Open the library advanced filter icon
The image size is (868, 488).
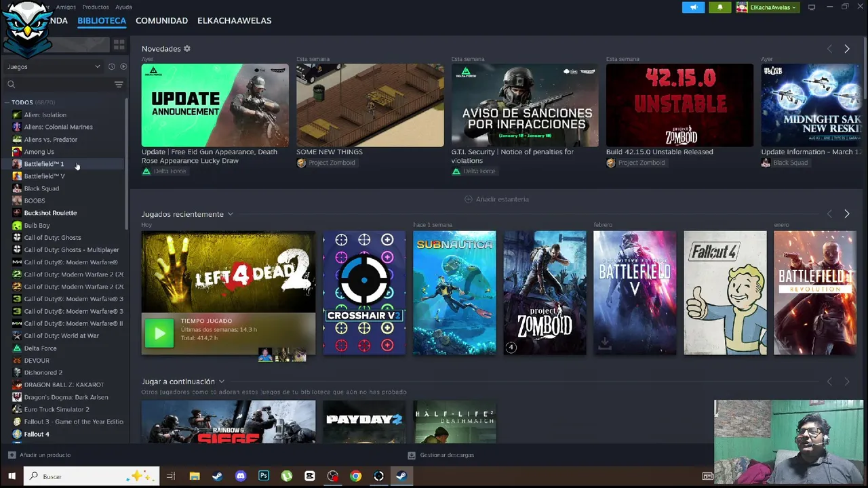pos(119,85)
